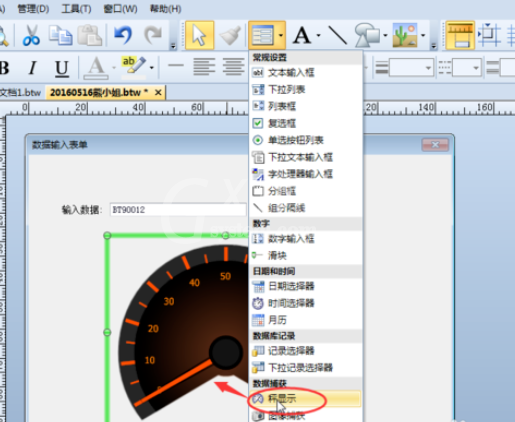This screenshot has width=515, height=422.
Task: Close the 20160516 .btw document tab
Action: click(158, 92)
